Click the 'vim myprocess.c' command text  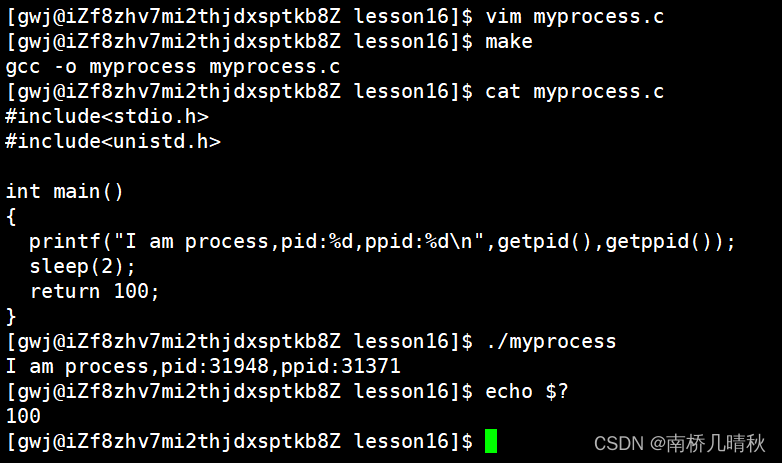click(x=575, y=16)
